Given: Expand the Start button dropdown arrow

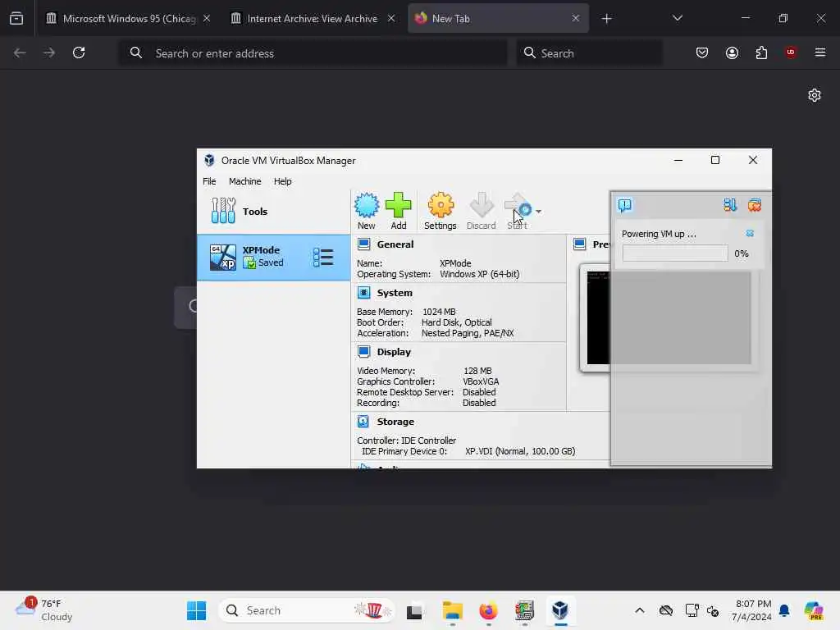Looking at the screenshot, I should pyautogui.click(x=538, y=212).
